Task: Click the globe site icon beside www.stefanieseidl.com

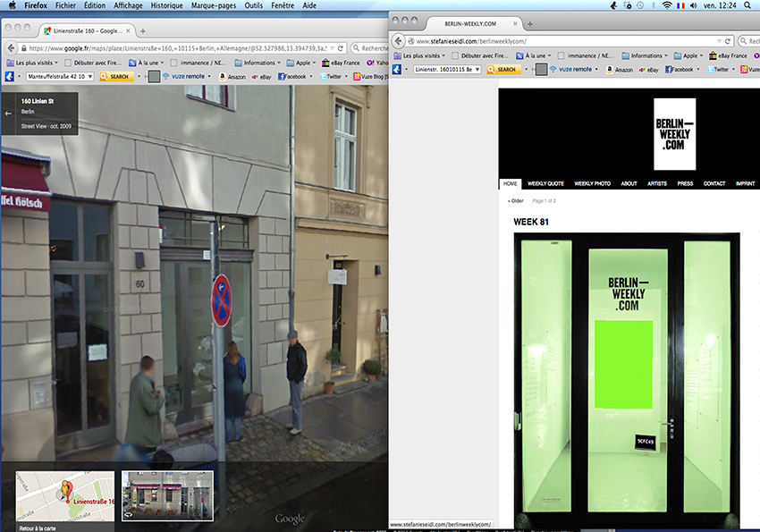Action: pyautogui.click(x=411, y=41)
